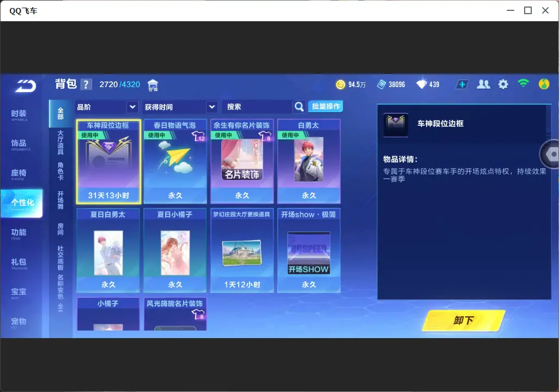This screenshot has width=559, height=392.
Task: Click the 38096 coupon amount
Action: click(x=397, y=84)
